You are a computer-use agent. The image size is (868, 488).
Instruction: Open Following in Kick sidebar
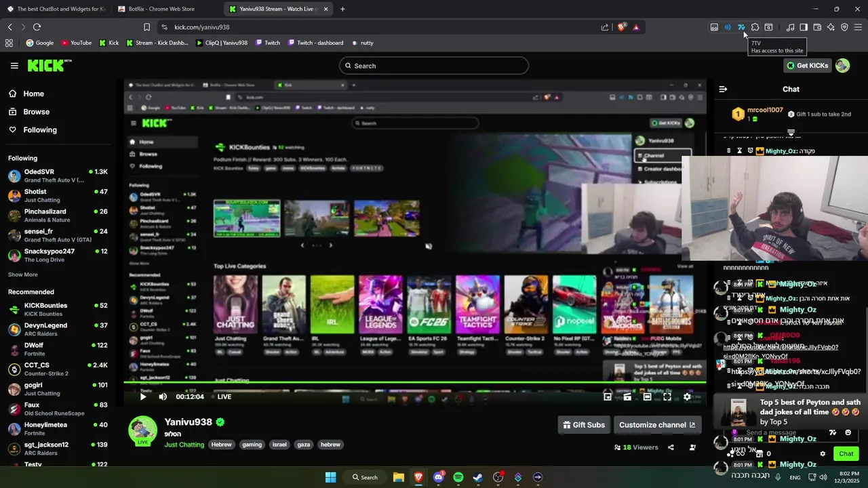click(x=34, y=130)
